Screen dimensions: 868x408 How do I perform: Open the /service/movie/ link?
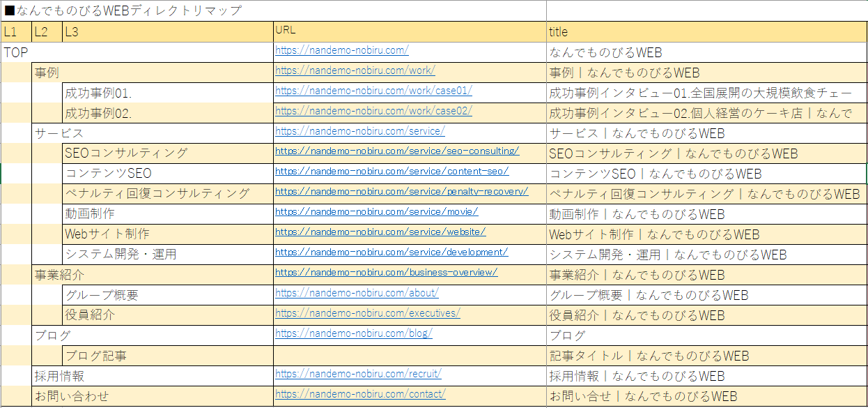[x=376, y=212]
